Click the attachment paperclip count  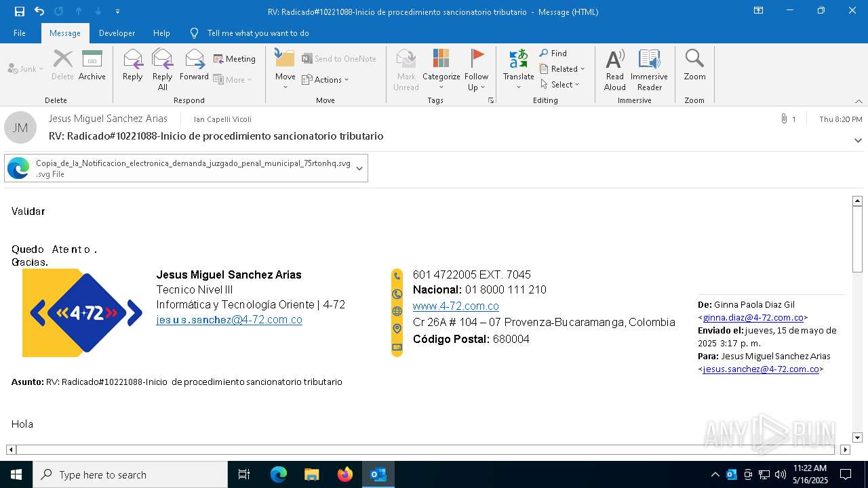tap(788, 119)
